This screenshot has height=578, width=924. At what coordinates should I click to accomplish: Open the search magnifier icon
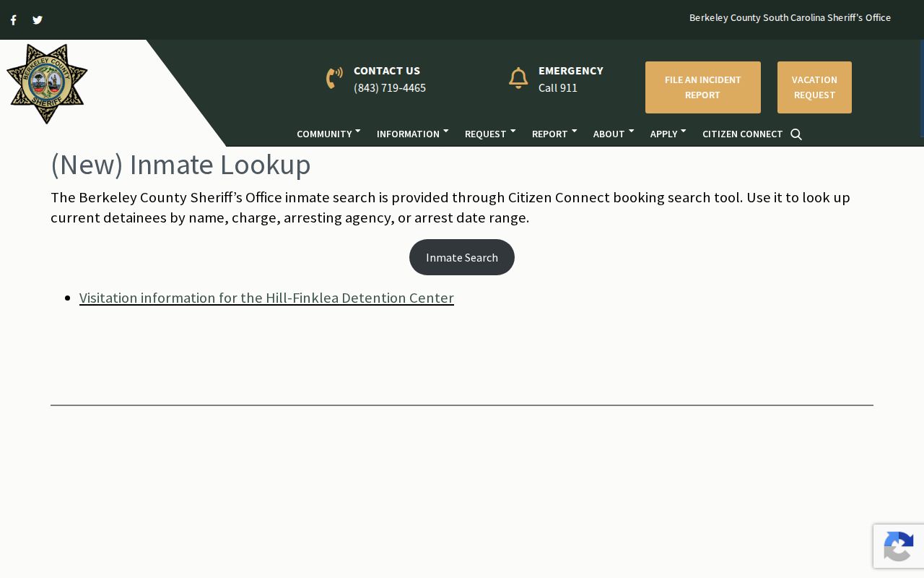point(796,134)
